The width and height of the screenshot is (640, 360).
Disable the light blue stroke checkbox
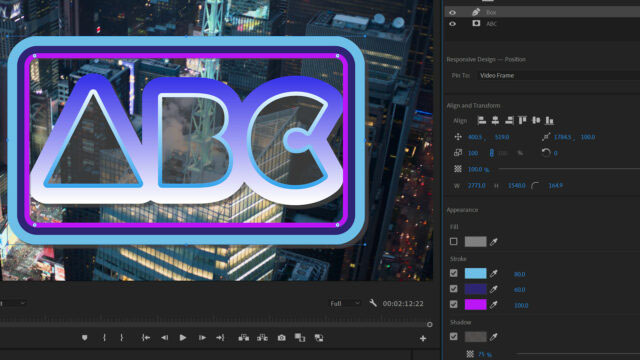pyautogui.click(x=453, y=273)
